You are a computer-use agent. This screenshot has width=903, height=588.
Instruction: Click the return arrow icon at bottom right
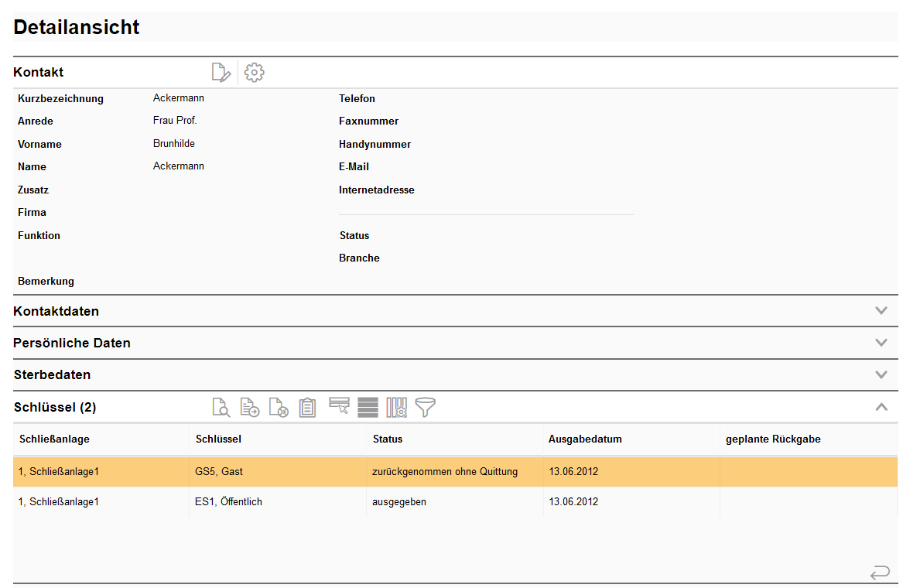pos(880,573)
